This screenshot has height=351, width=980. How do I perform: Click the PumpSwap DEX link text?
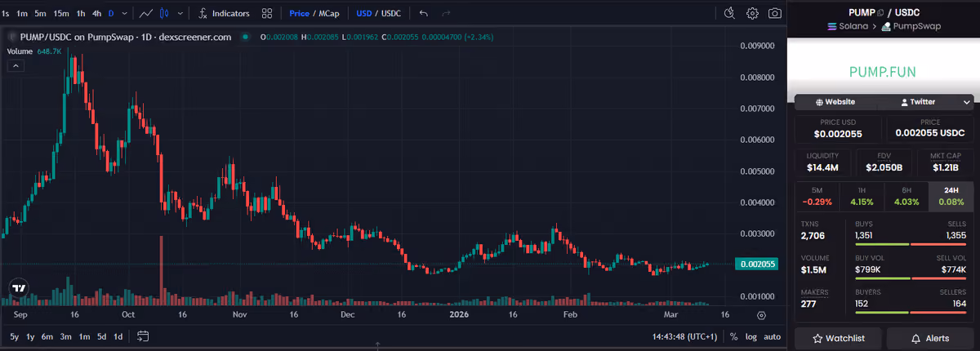[917, 27]
